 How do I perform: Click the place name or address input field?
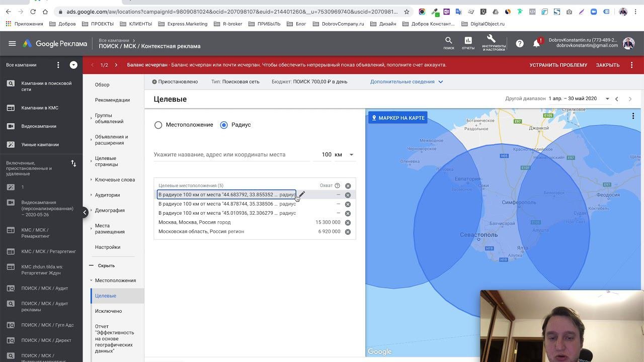231,155
